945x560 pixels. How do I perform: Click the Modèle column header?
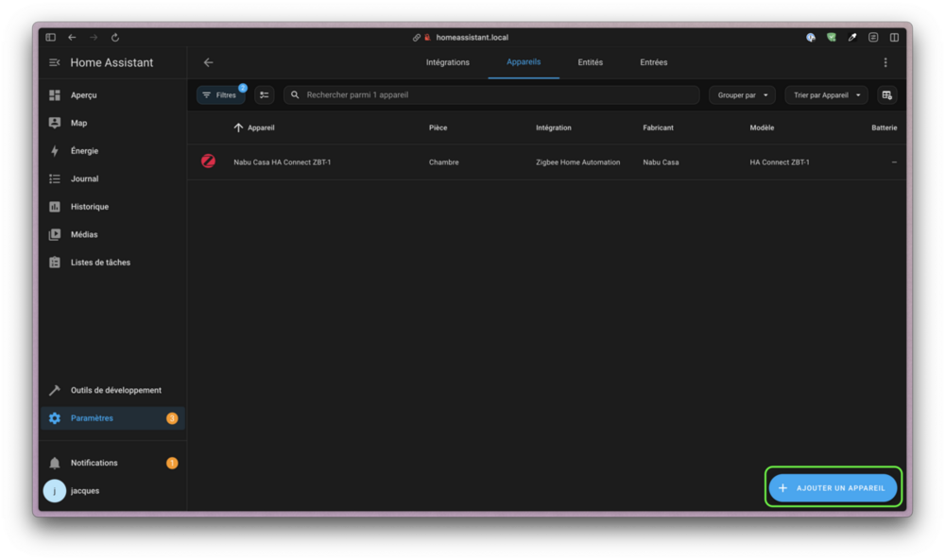point(762,127)
